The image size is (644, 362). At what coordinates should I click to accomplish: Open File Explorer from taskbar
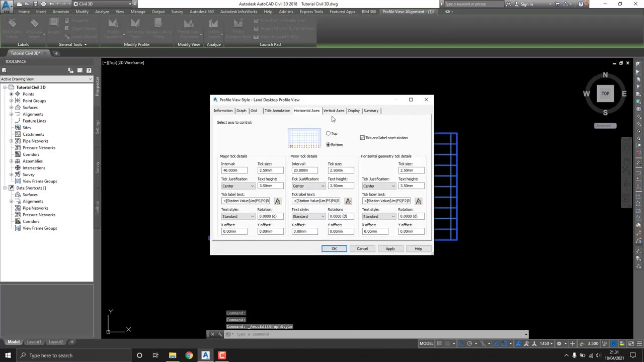[173, 355]
